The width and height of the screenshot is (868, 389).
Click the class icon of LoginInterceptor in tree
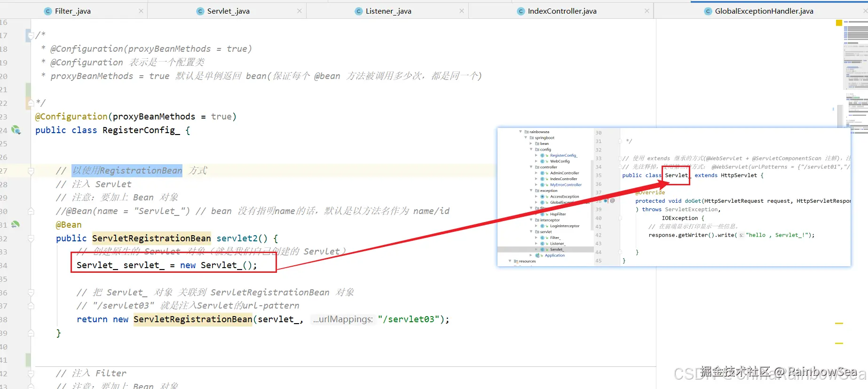click(x=543, y=226)
